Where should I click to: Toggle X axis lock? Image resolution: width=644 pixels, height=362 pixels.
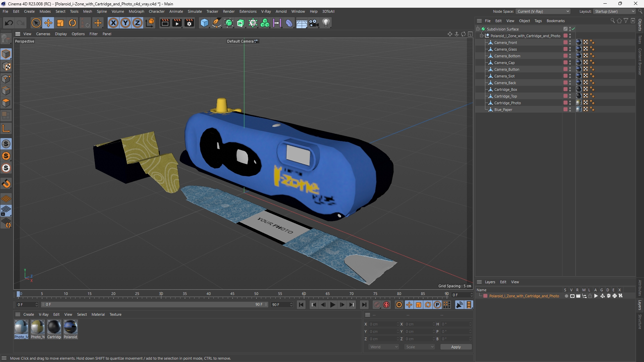pyautogui.click(x=113, y=23)
